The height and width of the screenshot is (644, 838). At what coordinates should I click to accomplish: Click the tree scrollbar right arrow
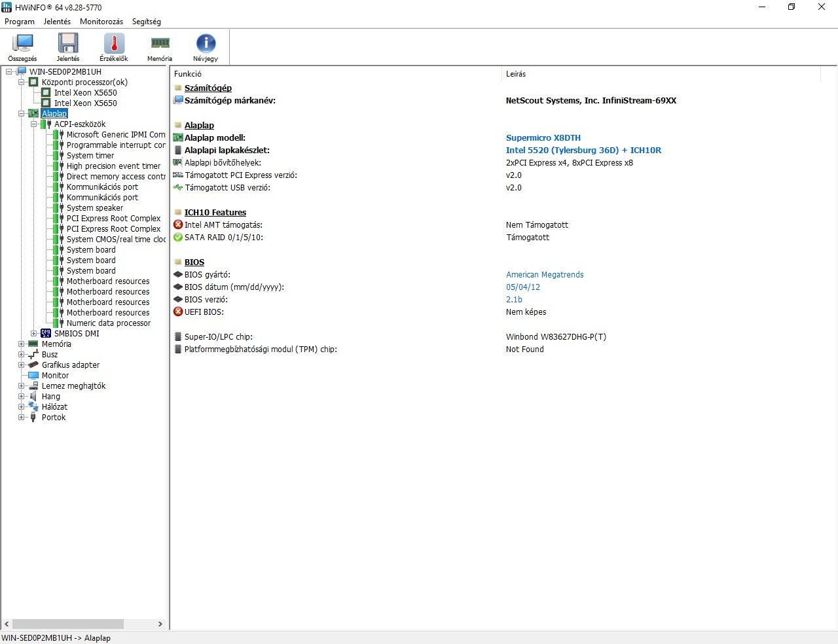point(160,624)
